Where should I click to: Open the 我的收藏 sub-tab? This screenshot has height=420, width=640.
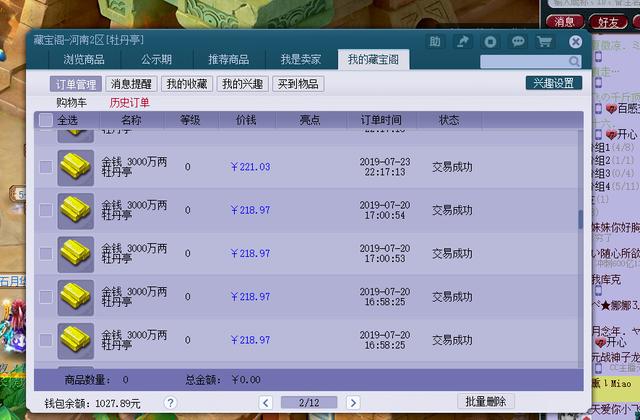187,84
